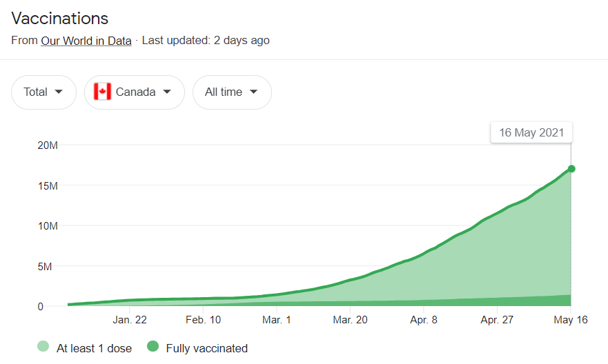Screen dimensions: 608x364
Task: Click the data point dot for 16 May
Action: tap(571, 168)
